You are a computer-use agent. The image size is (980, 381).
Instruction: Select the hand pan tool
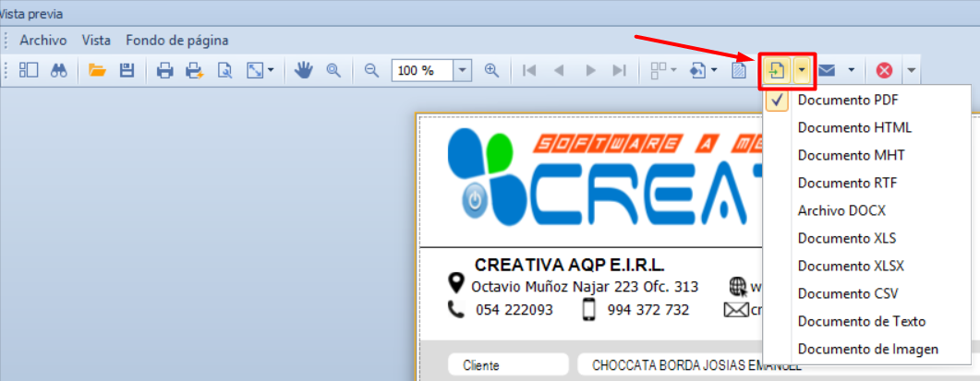pyautogui.click(x=304, y=71)
